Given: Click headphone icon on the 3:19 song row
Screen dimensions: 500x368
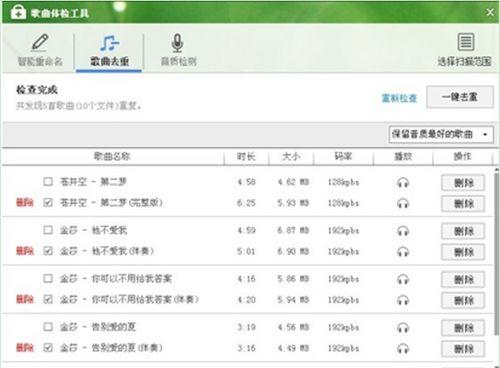Looking at the screenshot, I should 403,328.
